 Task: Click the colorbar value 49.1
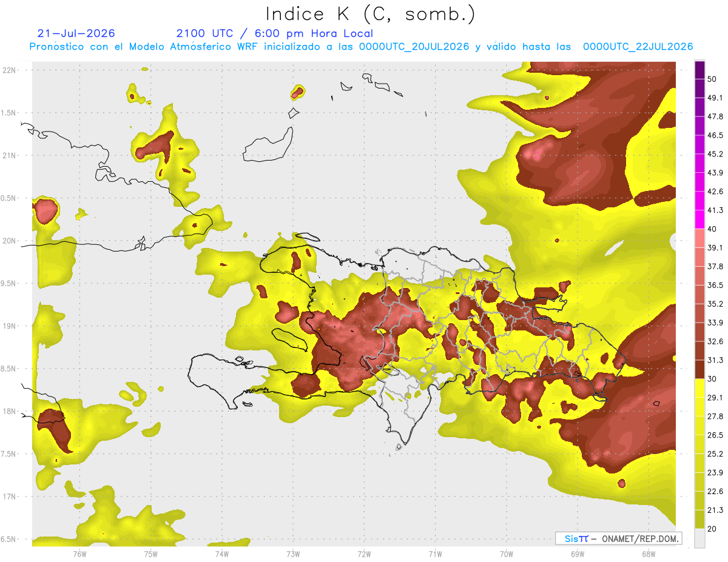715,98
